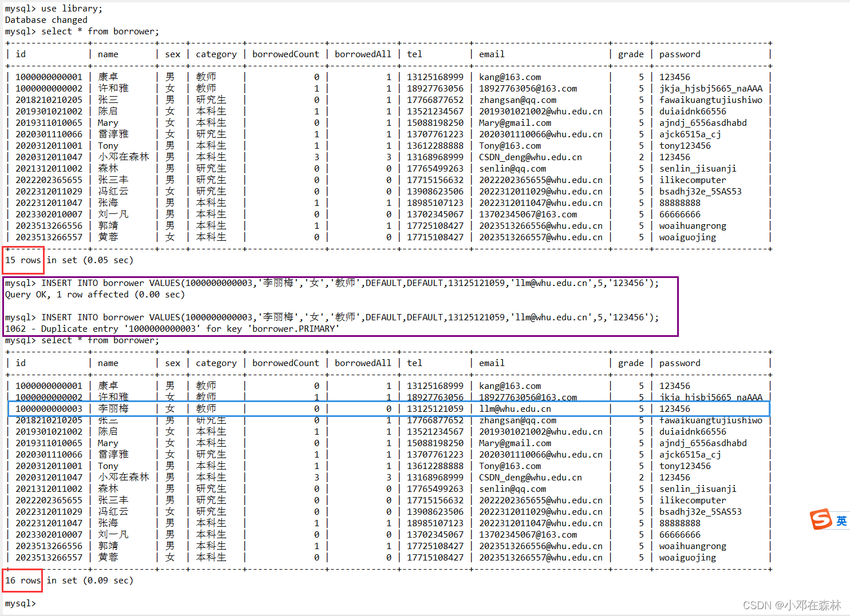
Task: Click id 1000000000003 in the 16-row result
Action: tap(49, 409)
